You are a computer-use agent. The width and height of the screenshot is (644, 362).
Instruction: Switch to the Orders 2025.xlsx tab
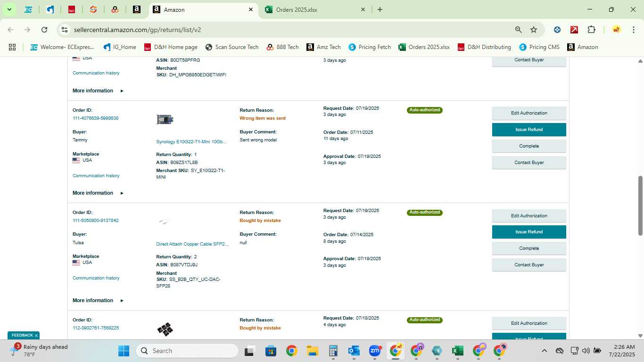[315, 9]
